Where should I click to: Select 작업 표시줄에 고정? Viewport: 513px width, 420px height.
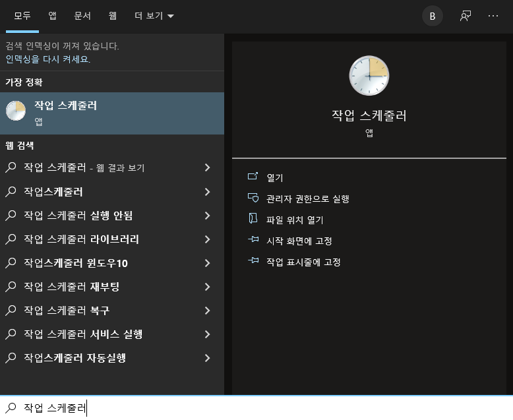303,261
